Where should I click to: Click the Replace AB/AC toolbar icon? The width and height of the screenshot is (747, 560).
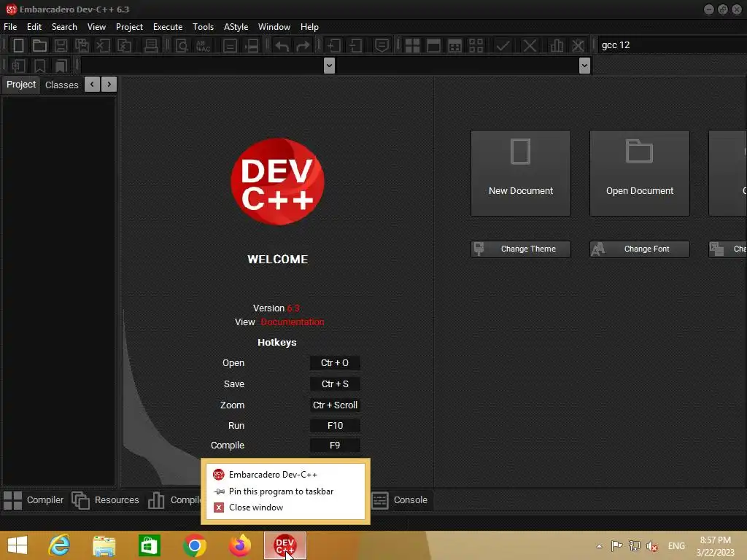coord(203,46)
